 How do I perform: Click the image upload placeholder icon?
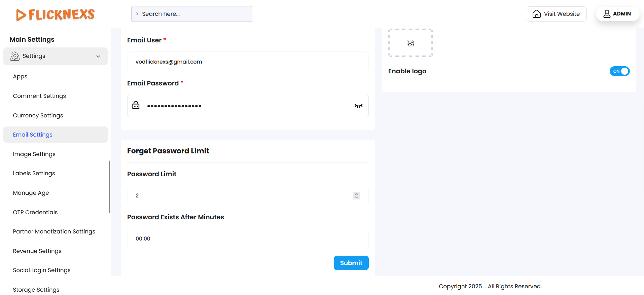click(x=410, y=43)
